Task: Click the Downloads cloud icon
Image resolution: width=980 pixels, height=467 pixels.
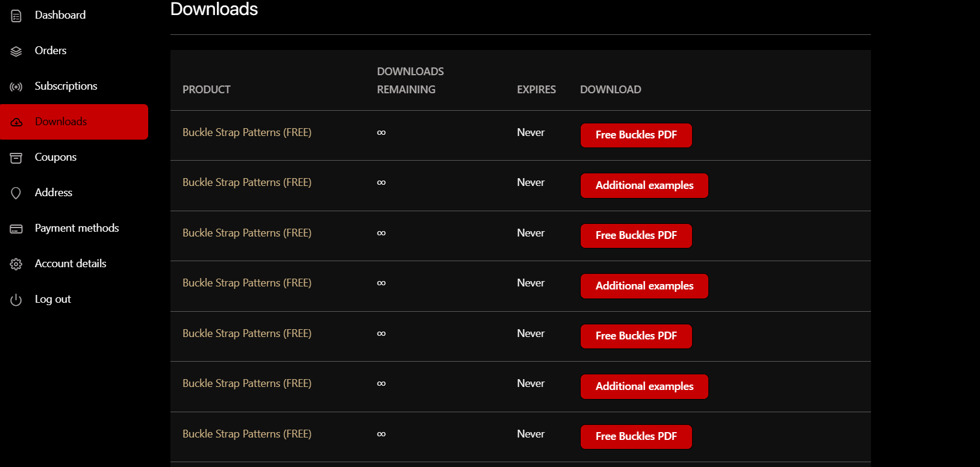Action: tap(16, 122)
